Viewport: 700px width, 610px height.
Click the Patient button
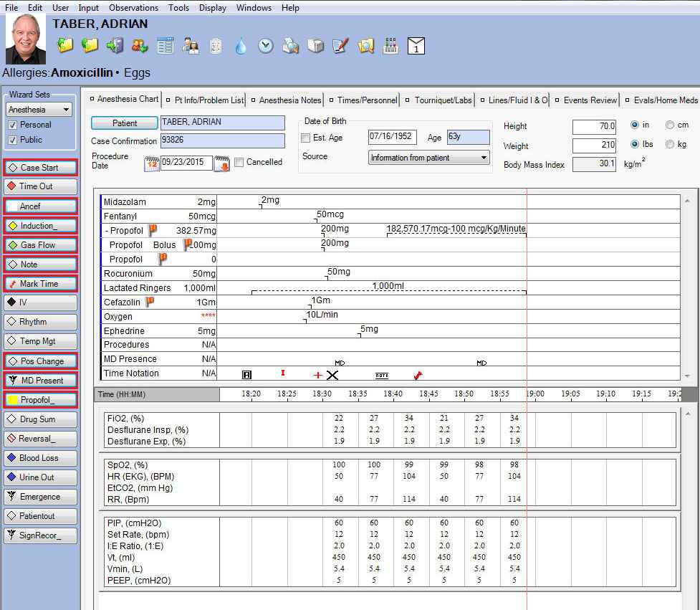123,123
